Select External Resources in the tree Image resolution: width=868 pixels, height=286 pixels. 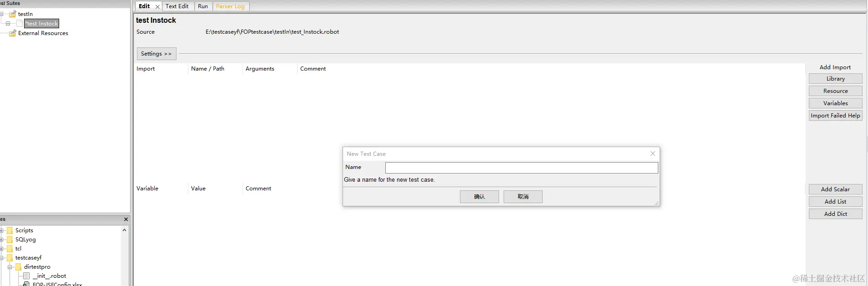pos(43,33)
